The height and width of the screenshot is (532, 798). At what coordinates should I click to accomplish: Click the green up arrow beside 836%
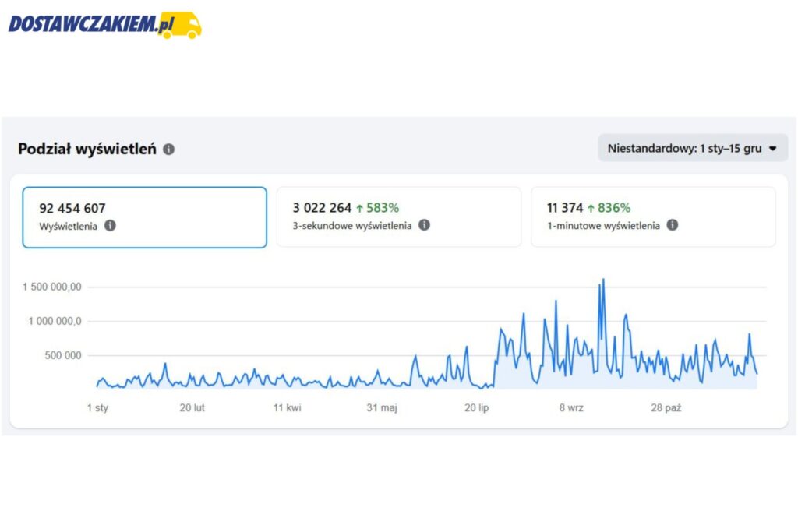pyautogui.click(x=591, y=208)
